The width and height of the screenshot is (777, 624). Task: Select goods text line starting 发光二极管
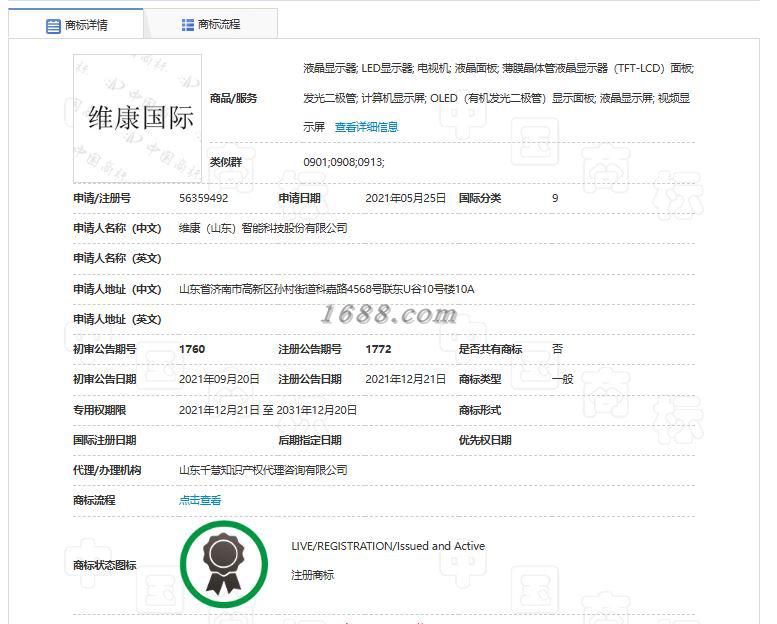[x=497, y=98]
